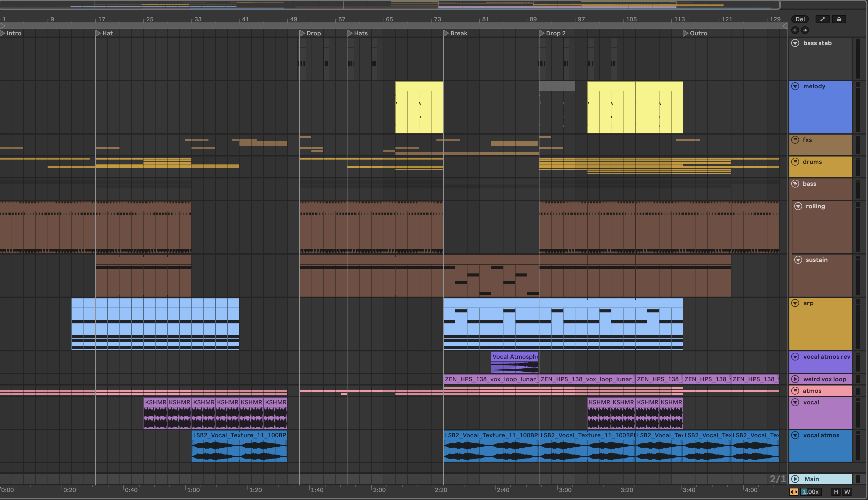
Task: Click the drums group track icon
Action: [x=795, y=162]
